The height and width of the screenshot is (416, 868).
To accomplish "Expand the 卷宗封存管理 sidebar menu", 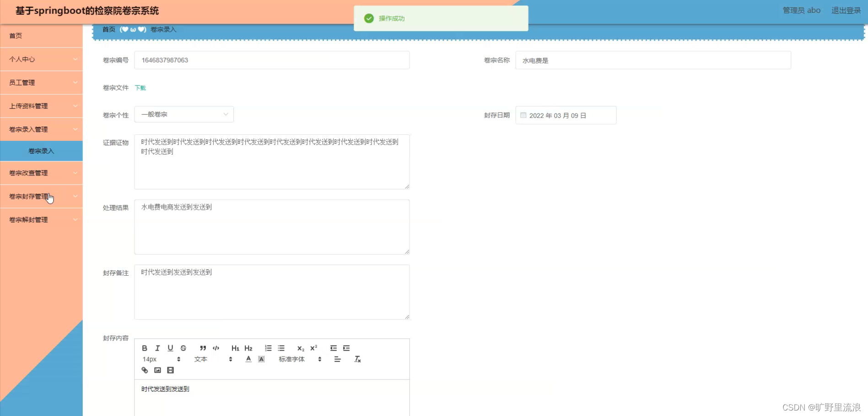I will 41,196.
